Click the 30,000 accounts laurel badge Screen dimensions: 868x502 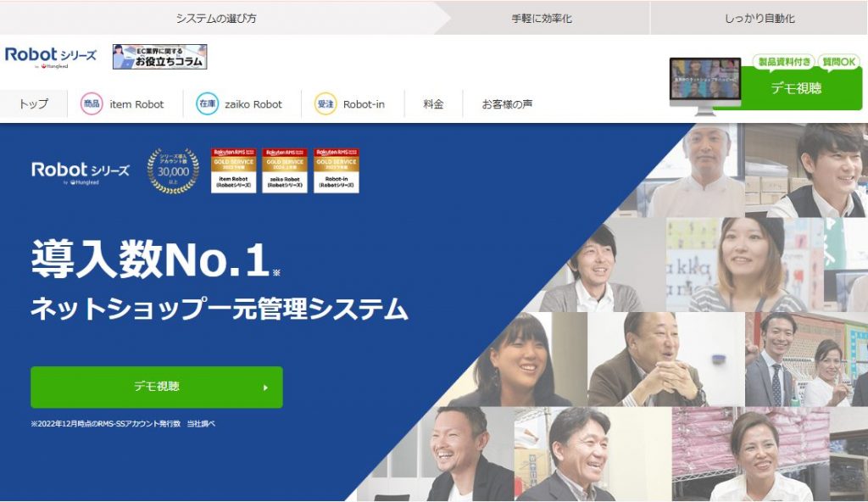click(x=173, y=170)
